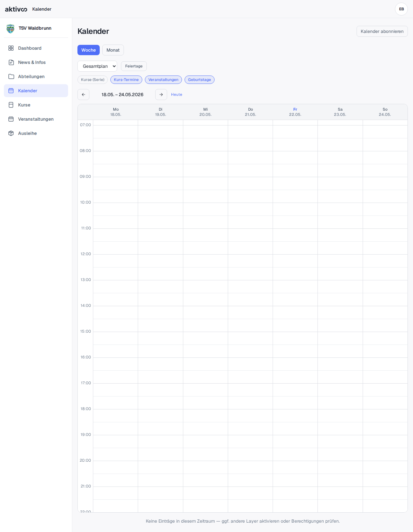Open Kurse in the sidebar
The width and height of the screenshot is (413, 532).
36,105
